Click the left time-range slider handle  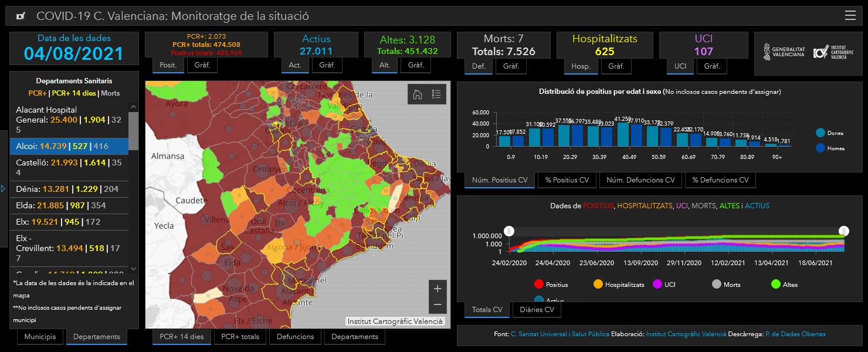coord(510,231)
